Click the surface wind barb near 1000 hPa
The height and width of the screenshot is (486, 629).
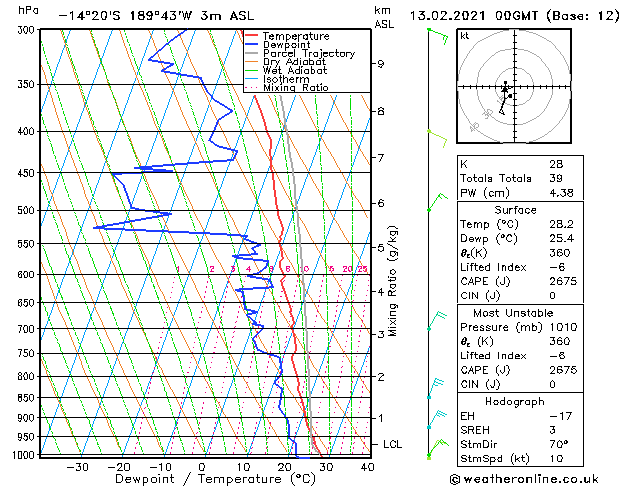pyautogui.click(x=437, y=449)
